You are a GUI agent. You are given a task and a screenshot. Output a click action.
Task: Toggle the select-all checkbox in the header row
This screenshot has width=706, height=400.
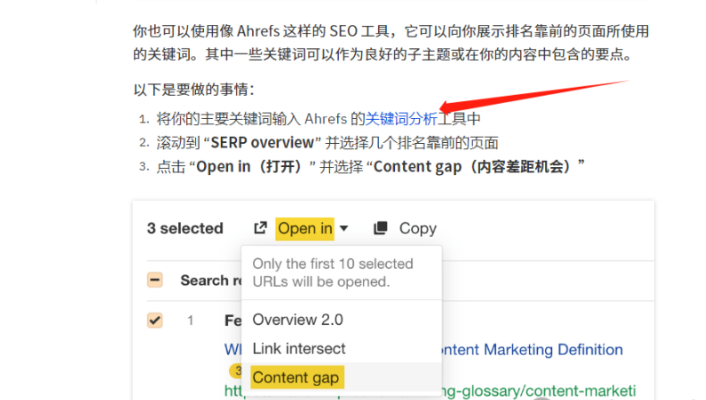pos(155,280)
